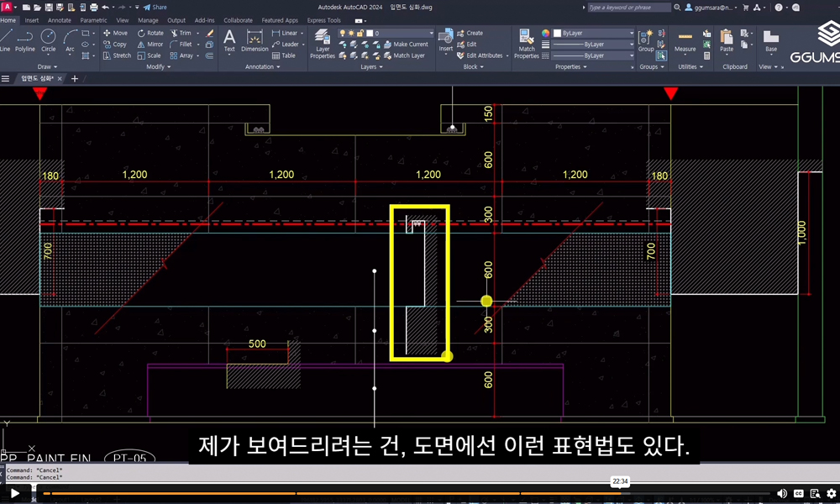Click the video progress bar
Viewport: 840px width, 504px height.
[x=406, y=493]
